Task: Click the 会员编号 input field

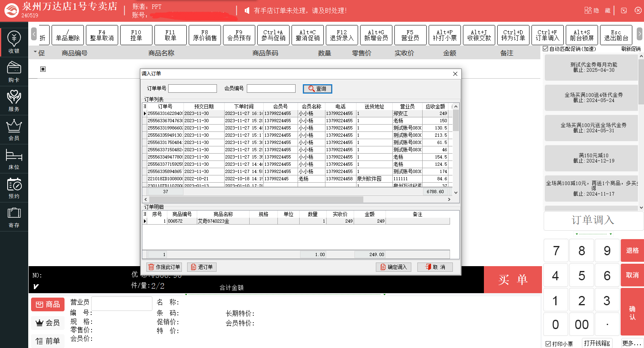Action: coord(271,88)
